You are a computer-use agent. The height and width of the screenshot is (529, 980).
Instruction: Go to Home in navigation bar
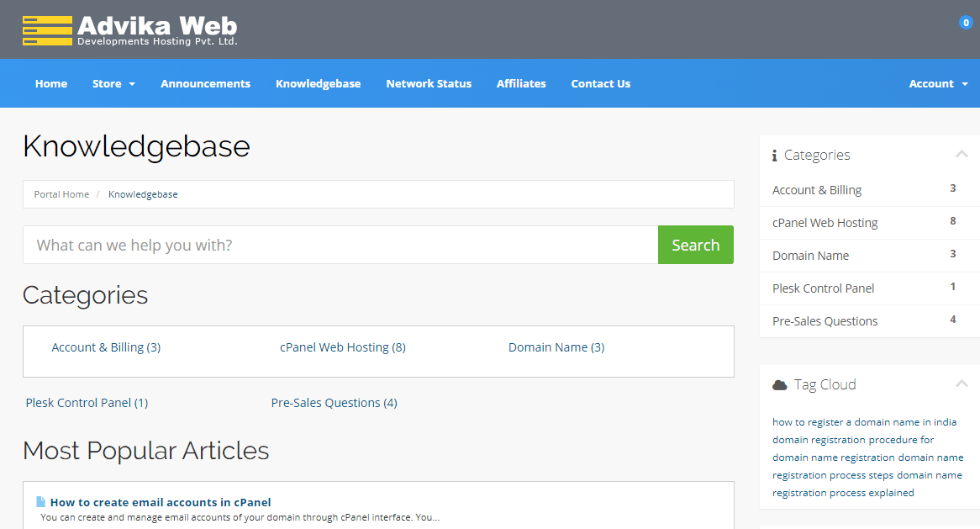pyautogui.click(x=51, y=84)
